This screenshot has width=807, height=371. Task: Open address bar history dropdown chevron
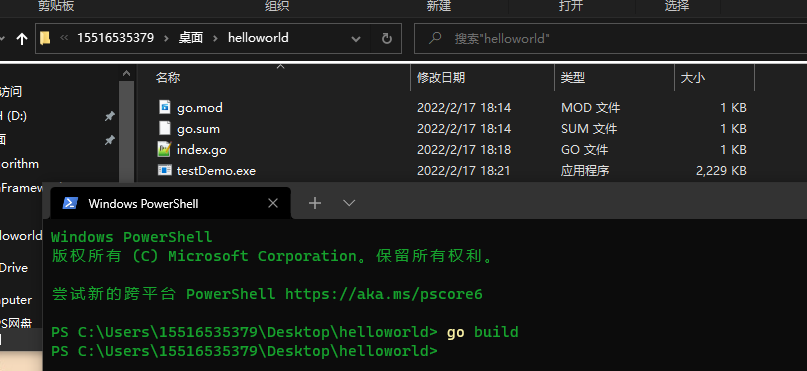tap(356, 39)
